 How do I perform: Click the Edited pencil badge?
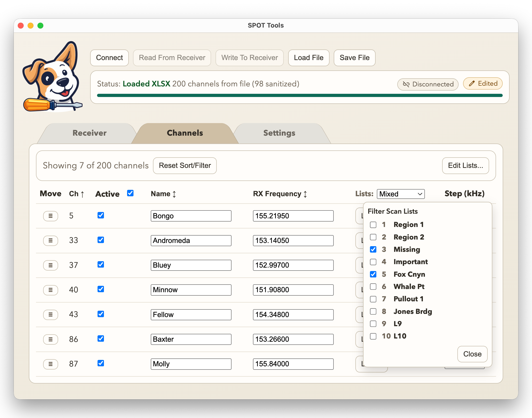coord(483,83)
